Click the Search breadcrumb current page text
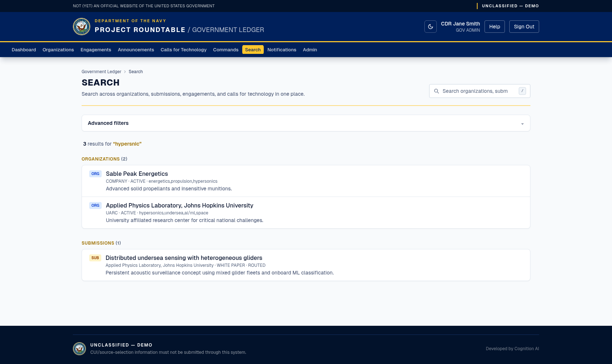This screenshot has height=364, width=612. (136, 72)
